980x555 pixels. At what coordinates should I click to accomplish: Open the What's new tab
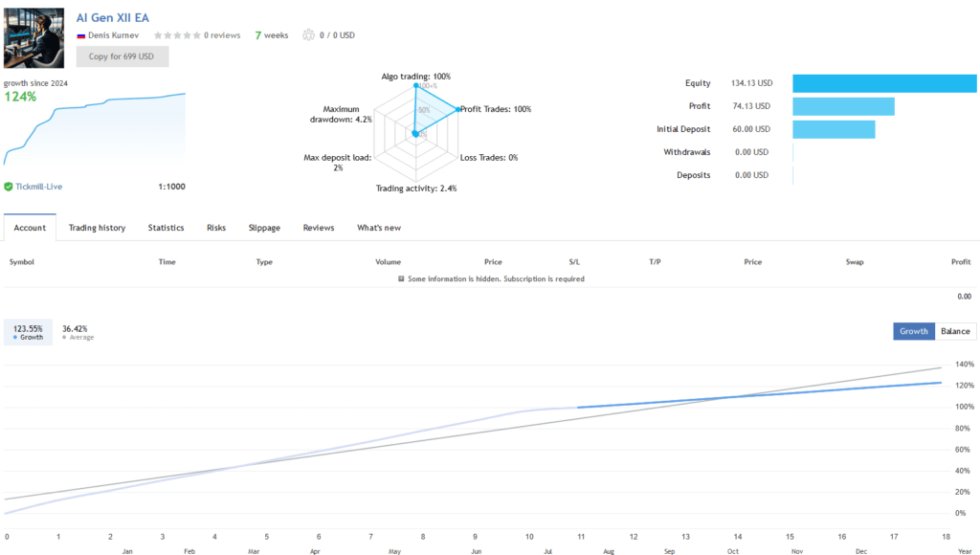(379, 228)
